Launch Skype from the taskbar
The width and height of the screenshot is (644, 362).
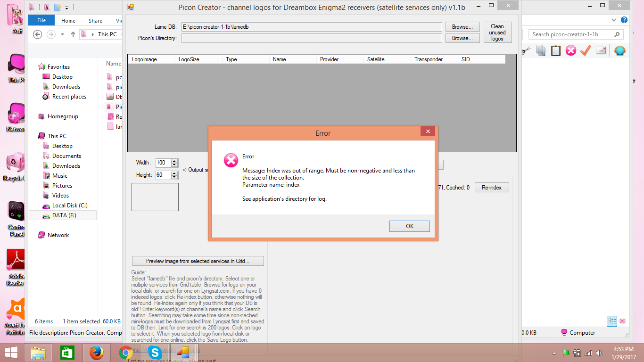coord(155,353)
